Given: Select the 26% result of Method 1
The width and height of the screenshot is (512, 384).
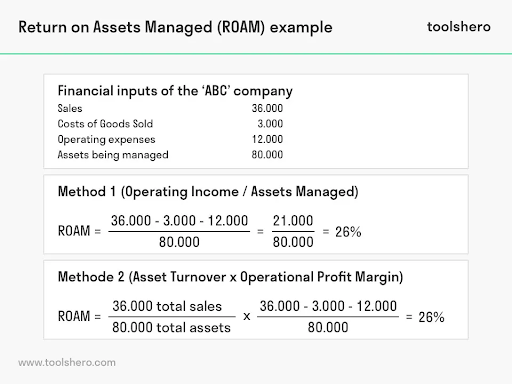Looking at the screenshot, I should point(348,232).
